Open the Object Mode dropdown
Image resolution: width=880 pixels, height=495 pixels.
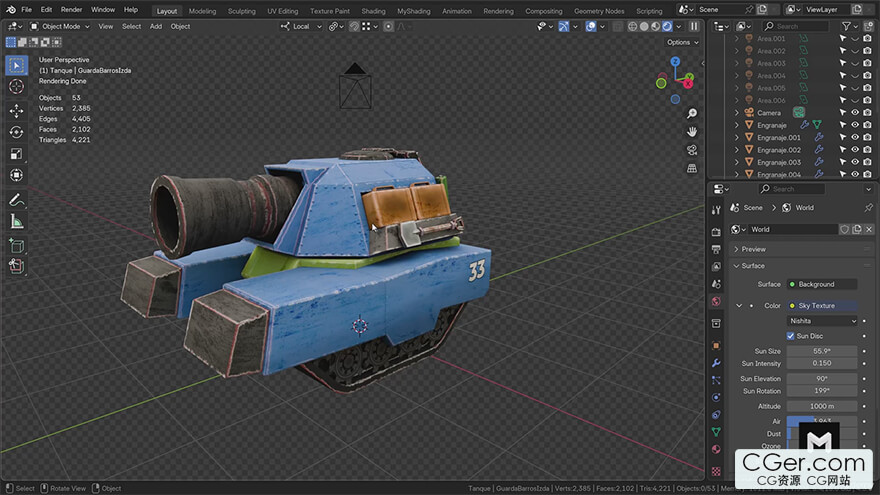pyautogui.click(x=61, y=26)
